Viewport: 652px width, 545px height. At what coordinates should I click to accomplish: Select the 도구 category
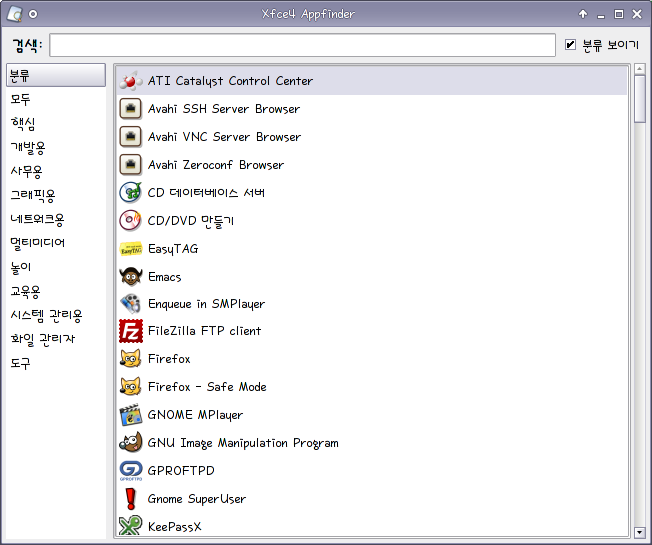click(20, 363)
